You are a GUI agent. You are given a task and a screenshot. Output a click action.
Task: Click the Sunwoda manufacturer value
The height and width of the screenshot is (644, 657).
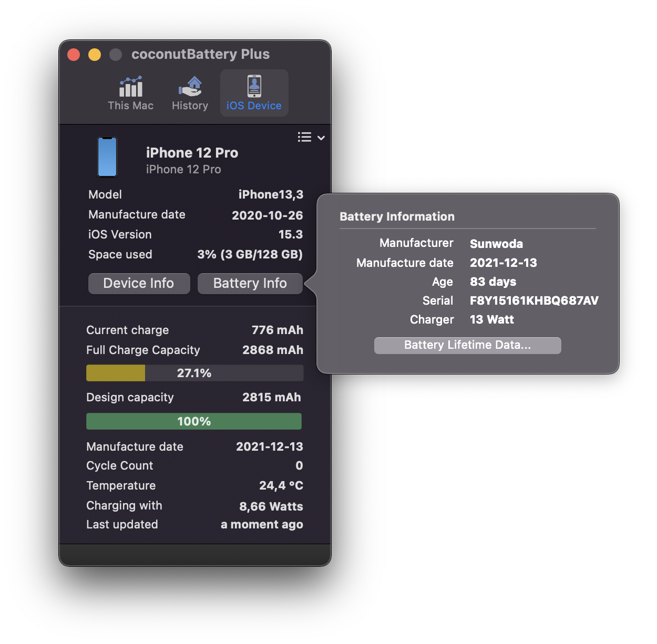pos(496,244)
